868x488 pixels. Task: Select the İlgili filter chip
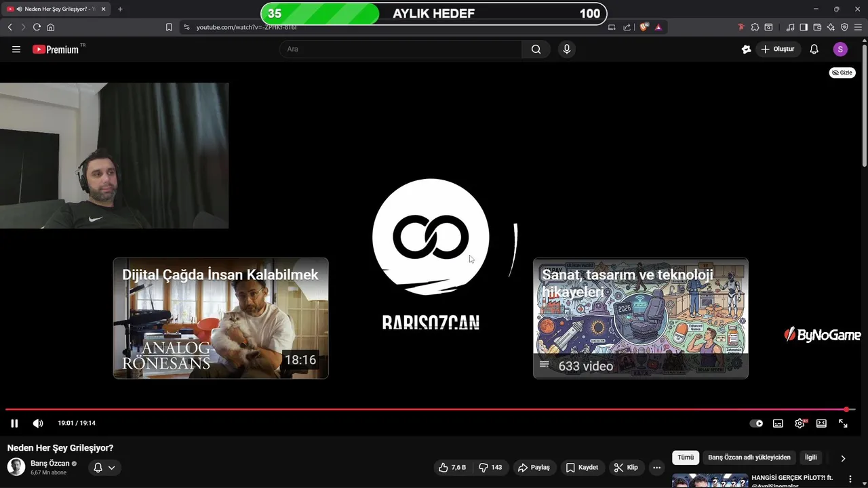tap(810, 457)
